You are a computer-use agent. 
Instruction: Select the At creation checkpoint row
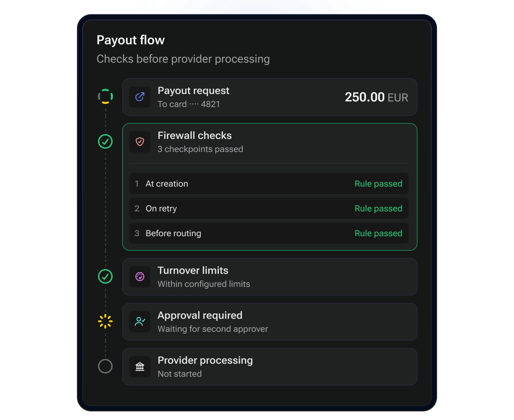click(269, 184)
